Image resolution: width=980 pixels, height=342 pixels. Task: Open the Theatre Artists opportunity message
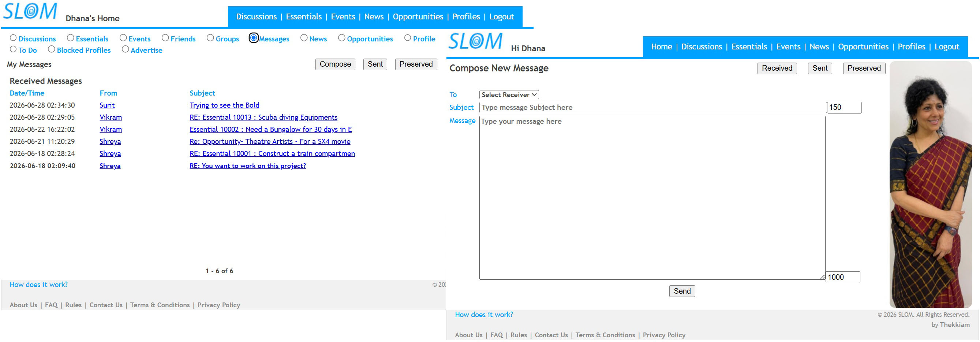click(x=270, y=142)
